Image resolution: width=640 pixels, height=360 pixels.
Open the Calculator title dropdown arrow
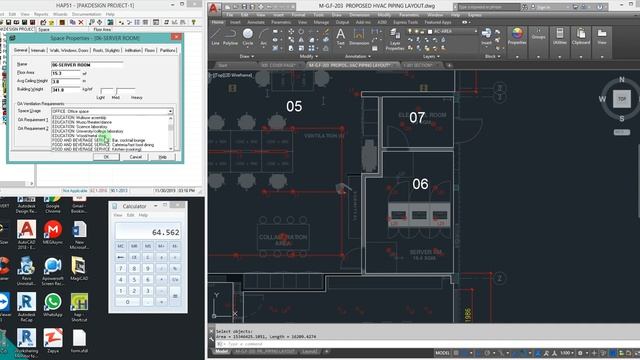tap(156, 206)
